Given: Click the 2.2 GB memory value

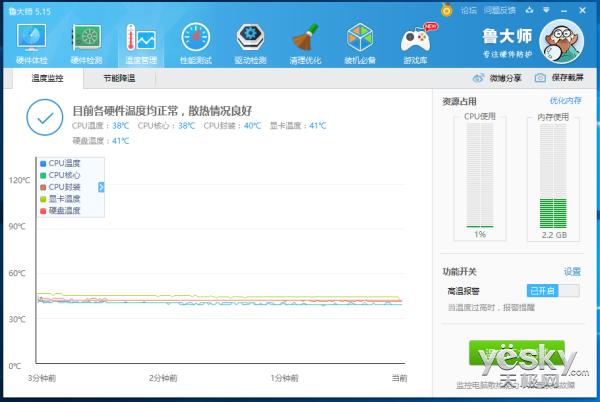Looking at the screenshot, I should pos(554,235).
